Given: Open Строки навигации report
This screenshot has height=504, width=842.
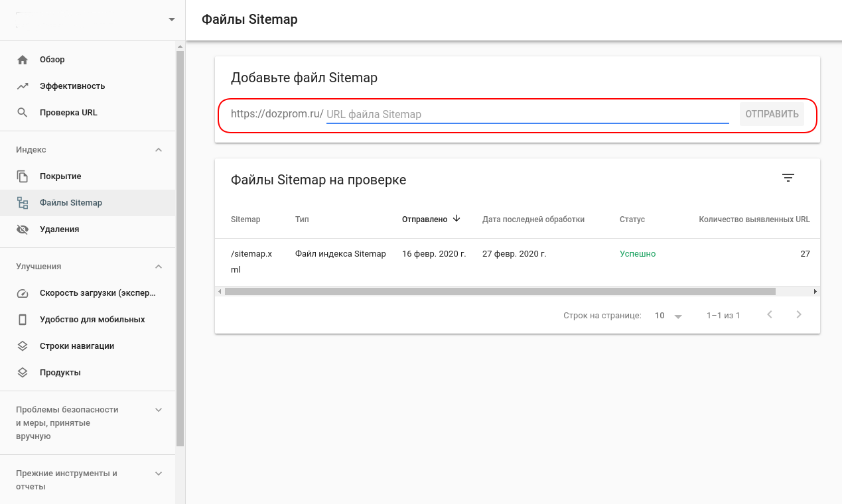Looking at the screenshot, I should [77, 346].
